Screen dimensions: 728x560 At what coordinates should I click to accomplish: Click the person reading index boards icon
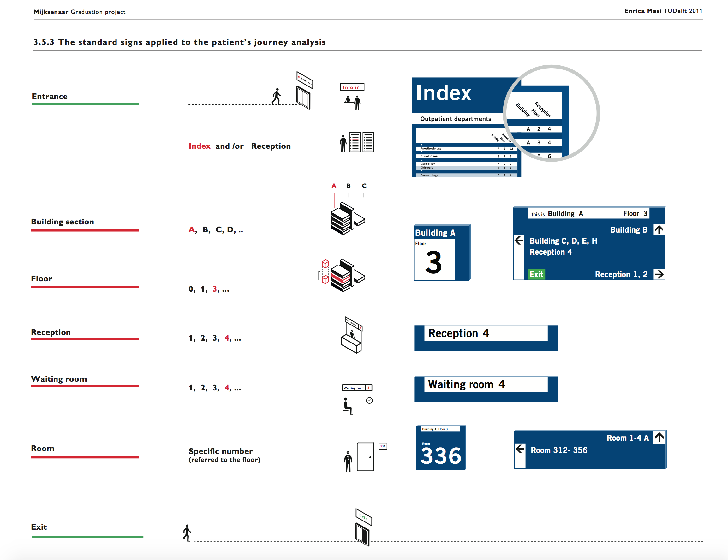[357, 142]
